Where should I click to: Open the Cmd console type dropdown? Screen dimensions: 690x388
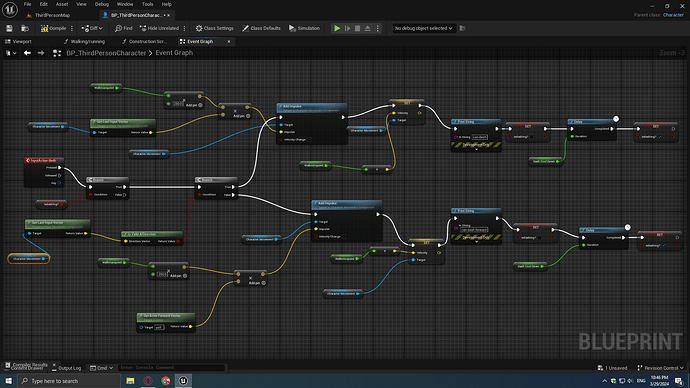pos(101,368)
